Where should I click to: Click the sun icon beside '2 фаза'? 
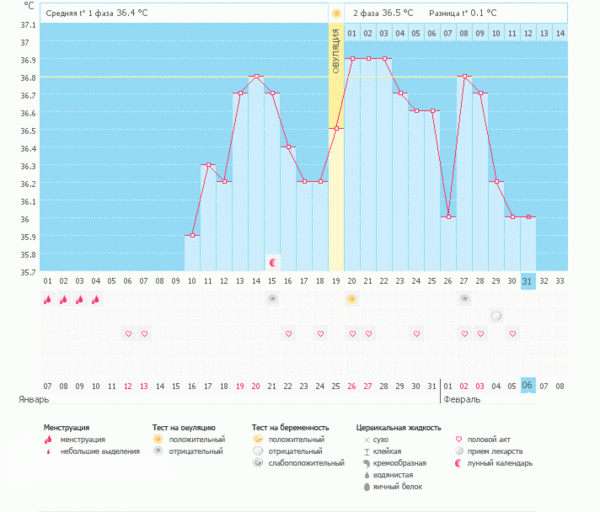[337, 13]
